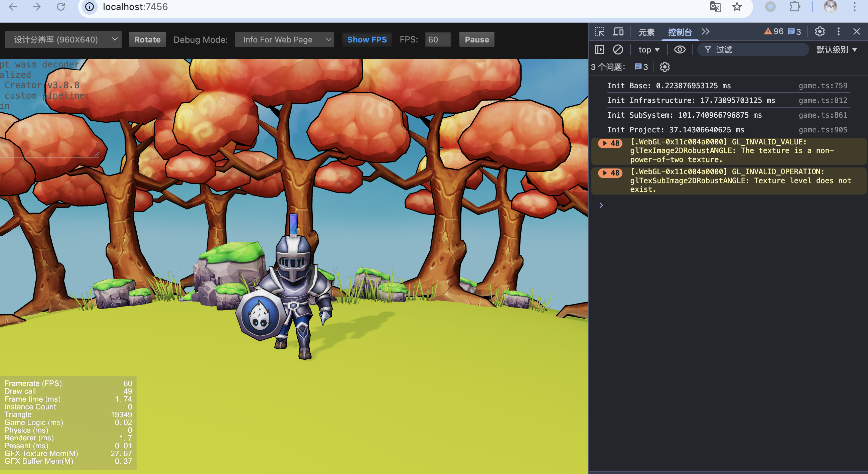
Task: Clear console with the ban icon
Action: [618, 50]
